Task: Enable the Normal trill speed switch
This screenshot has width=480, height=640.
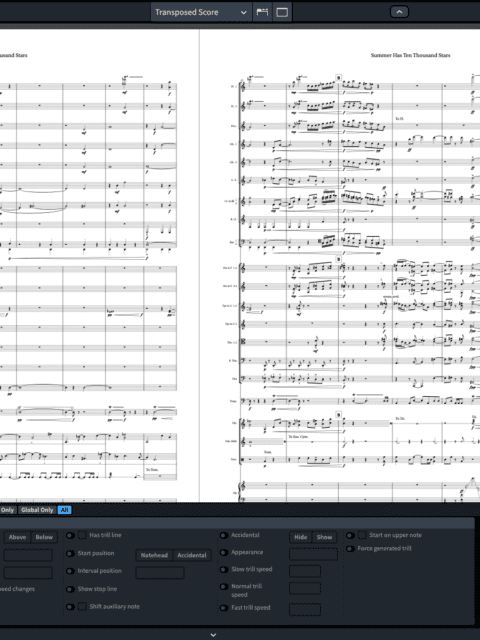Action: [x=224, y=587]
